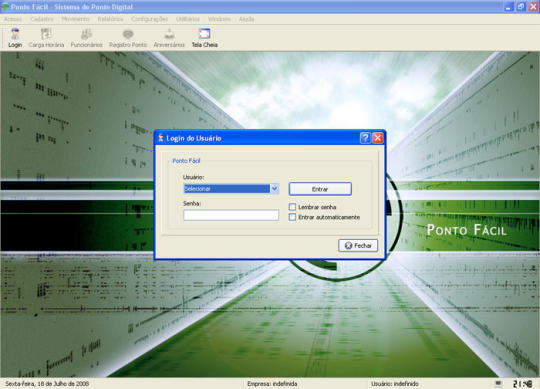Click the Entrar button
The image size is (540, 389).
[x=320, y=189]
